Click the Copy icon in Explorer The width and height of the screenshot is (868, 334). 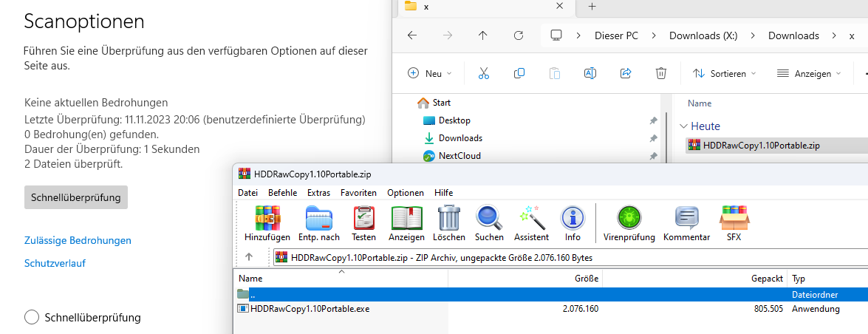pos(519,73)
